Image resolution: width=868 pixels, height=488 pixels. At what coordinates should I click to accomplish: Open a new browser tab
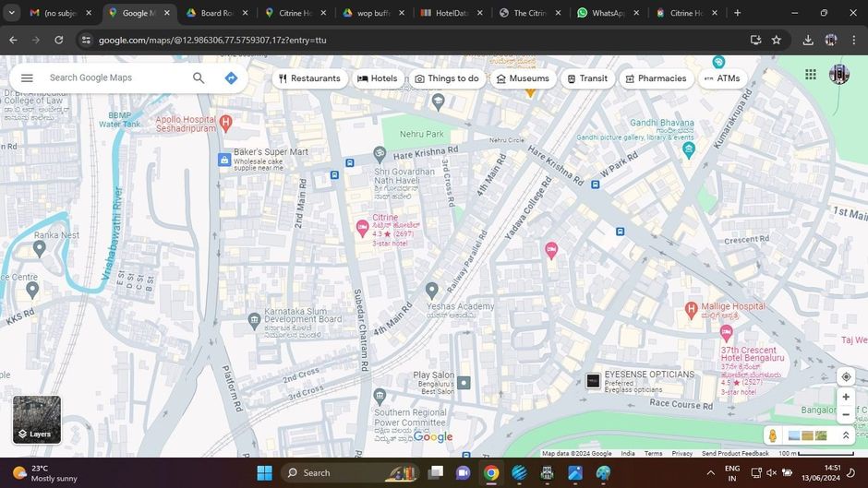pos(738,13)
